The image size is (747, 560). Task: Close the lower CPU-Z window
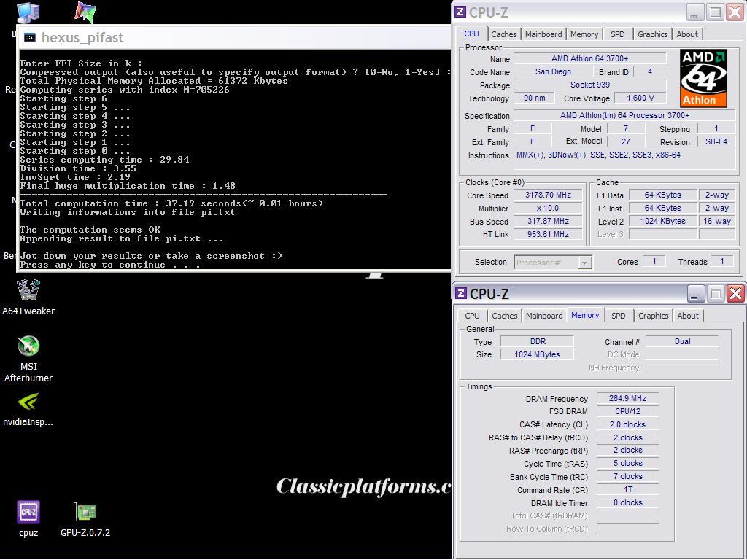(x=735, y=294)
